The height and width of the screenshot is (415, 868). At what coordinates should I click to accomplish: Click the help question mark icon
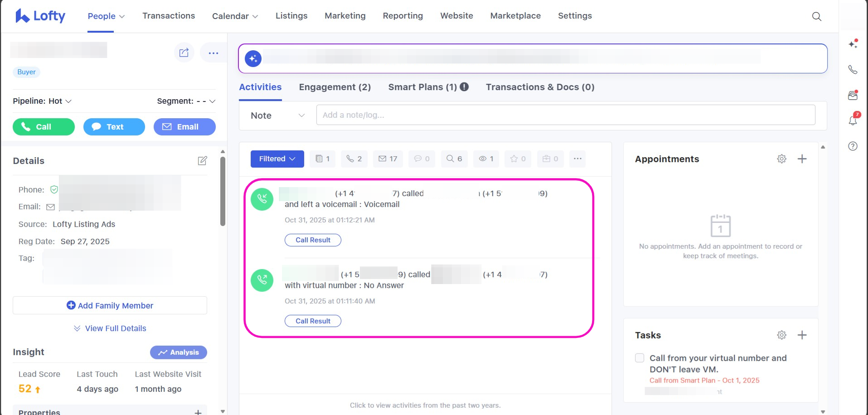click(853, 146)
